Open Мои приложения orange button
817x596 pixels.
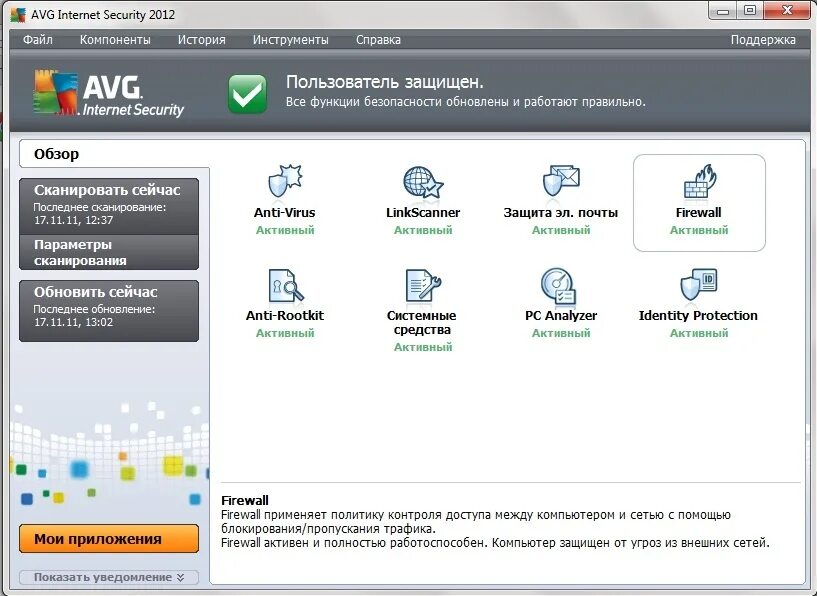[x=109, y=539]
